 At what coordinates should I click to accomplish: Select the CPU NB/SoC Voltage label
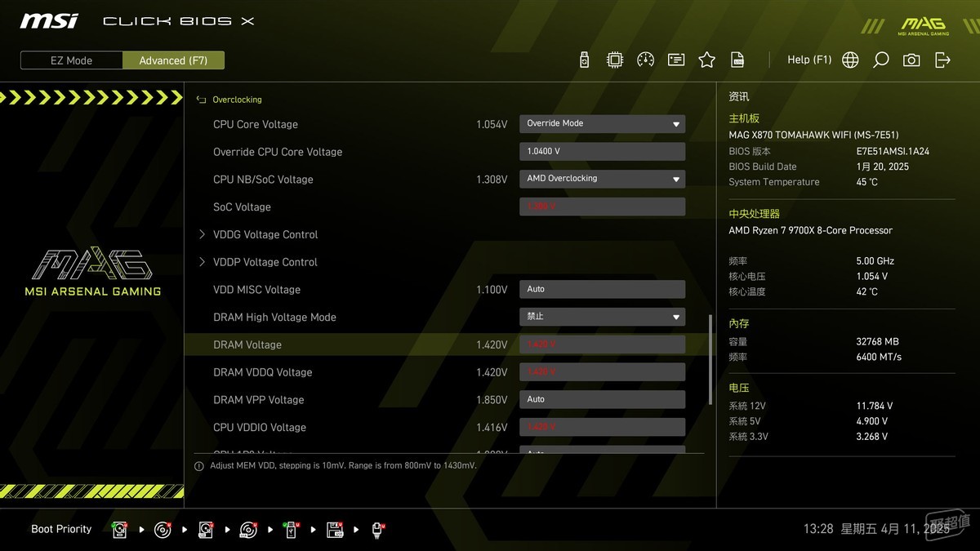[263, 180]
